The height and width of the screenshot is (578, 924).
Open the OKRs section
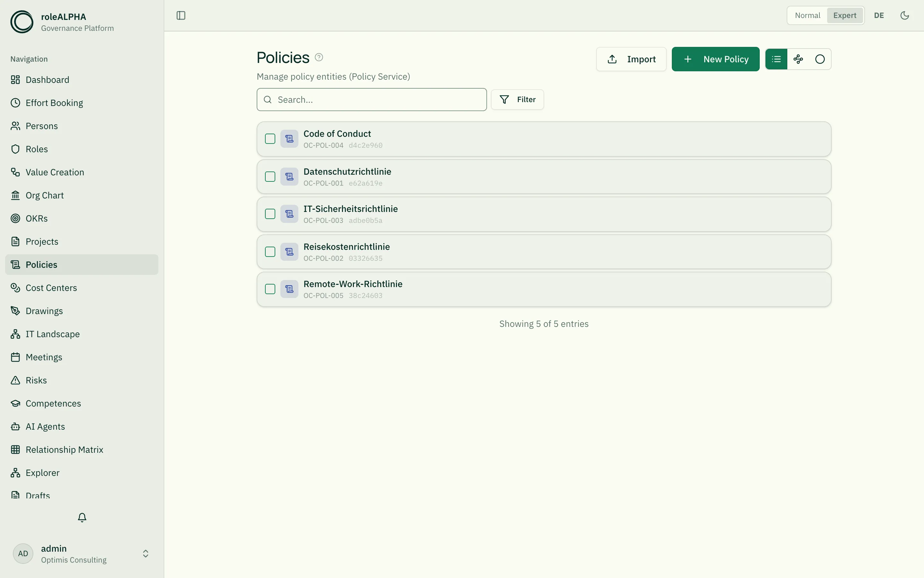82,218
